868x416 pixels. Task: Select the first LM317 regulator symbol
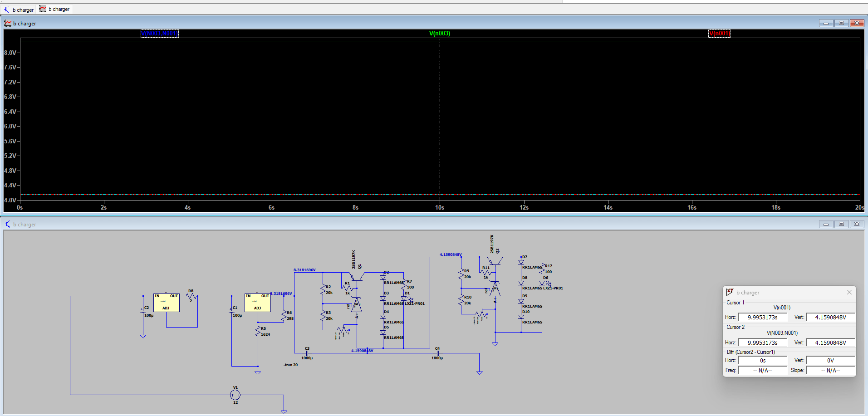167,302
